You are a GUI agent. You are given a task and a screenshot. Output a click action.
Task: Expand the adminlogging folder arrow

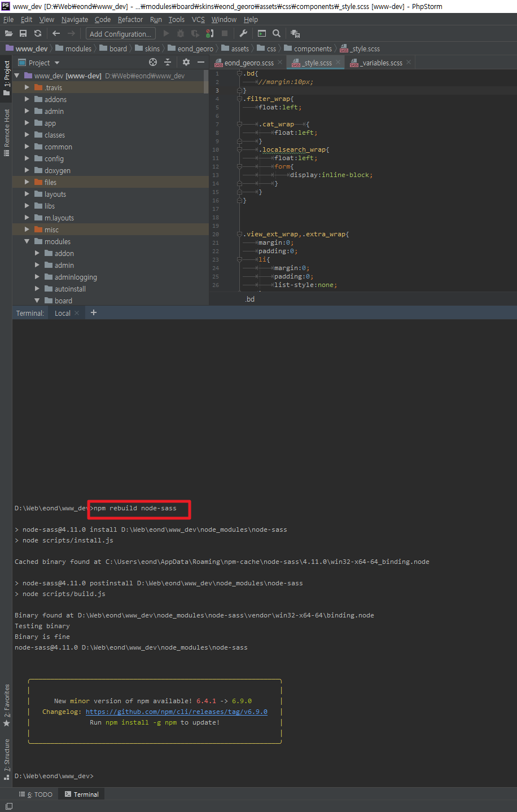pos(37,277)
